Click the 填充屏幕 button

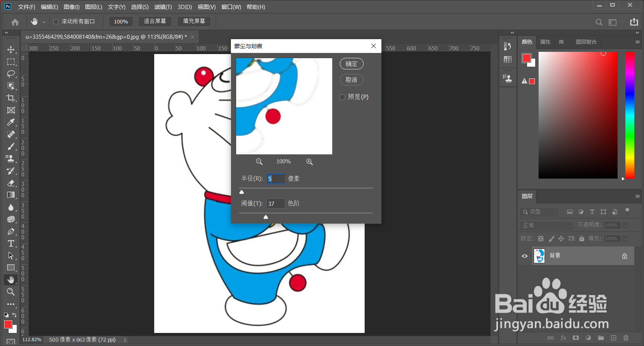coord(194,21)
